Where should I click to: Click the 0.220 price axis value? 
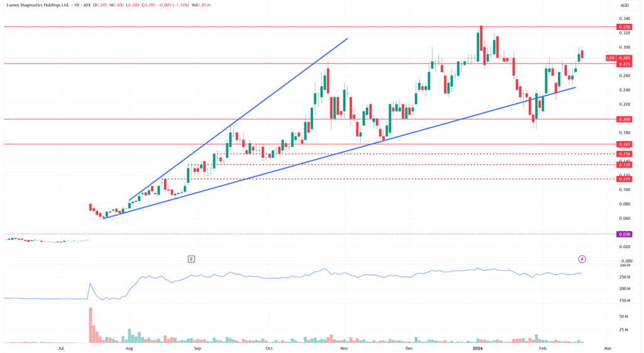pyautogui.click(x=625, y=104)
